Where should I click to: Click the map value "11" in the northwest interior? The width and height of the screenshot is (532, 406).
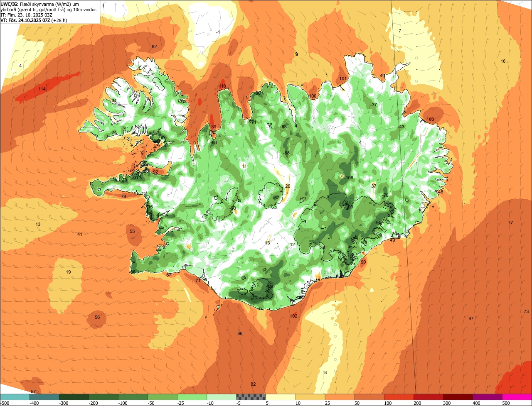point(244,166)
